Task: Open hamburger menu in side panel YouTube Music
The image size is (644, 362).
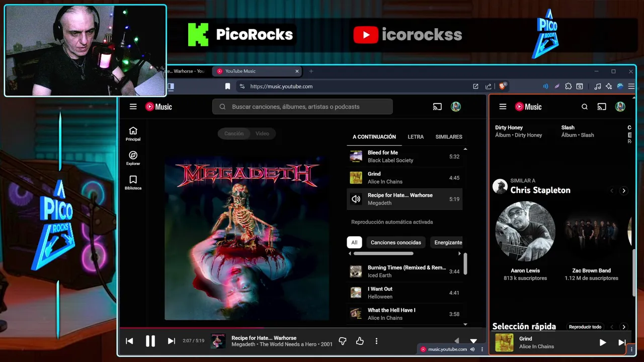Action: point(503,107)
